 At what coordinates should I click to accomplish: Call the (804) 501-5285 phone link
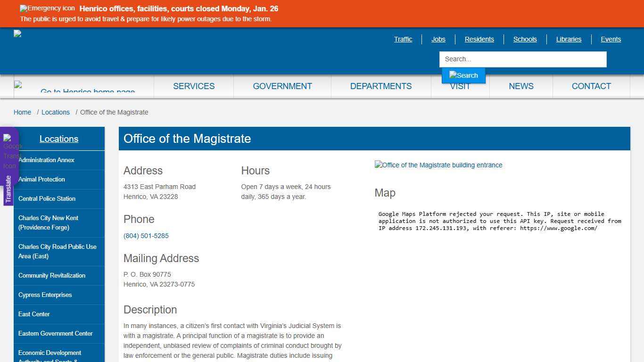146,236
